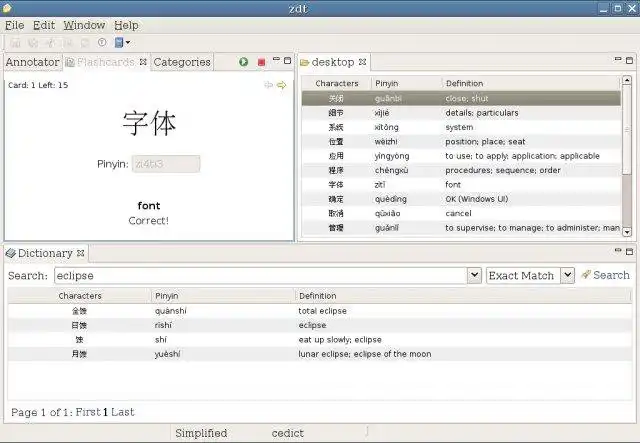The width and height of the screenshot is (640, 443).
Task: Expand the search history dropdown arrow
Action: tap(474, 275)
